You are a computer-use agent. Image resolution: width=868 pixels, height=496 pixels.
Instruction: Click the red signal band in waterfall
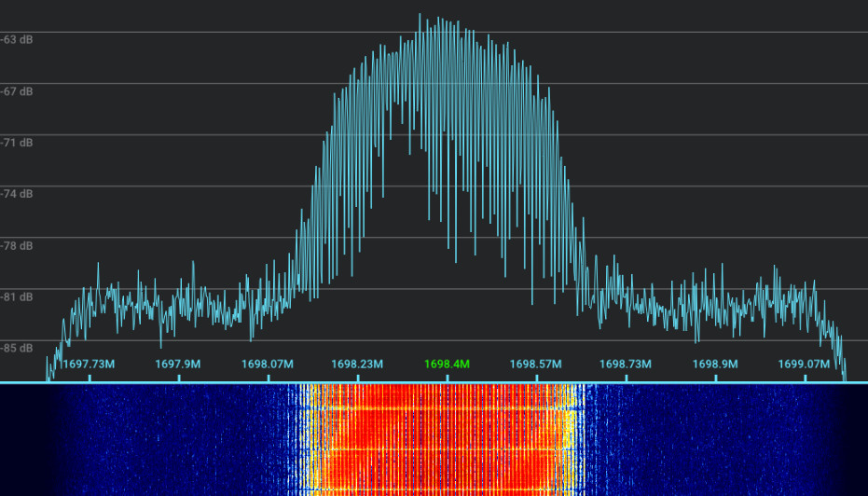pos(438,438)
